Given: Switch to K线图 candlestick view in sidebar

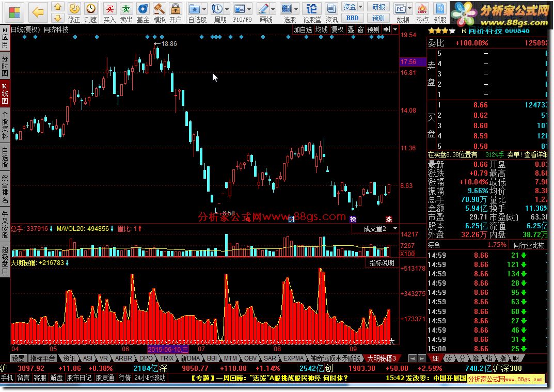Looking at the screenshot, I should click(5, 93).
